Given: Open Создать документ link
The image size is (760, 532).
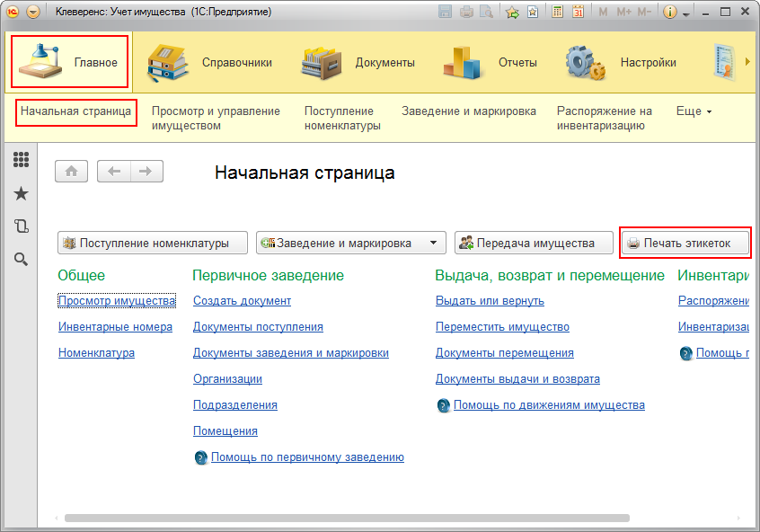Looking at the screenshot, I should [x=242, y=301].
